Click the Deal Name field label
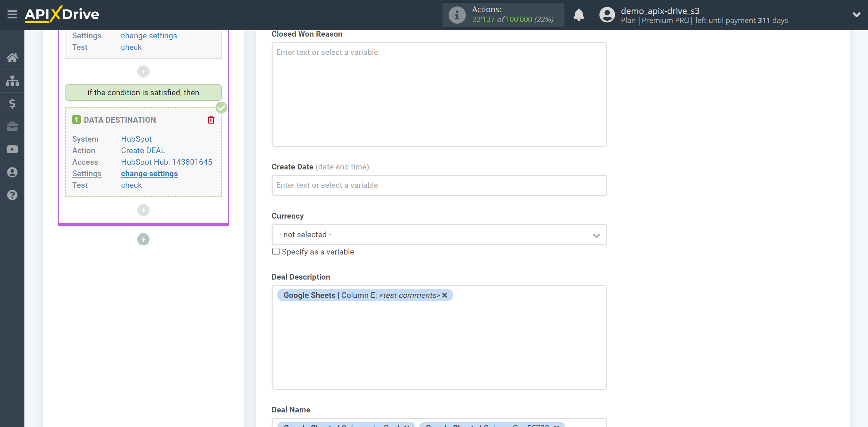The width and height of the screenshot is (868, 427). point(291,410)
